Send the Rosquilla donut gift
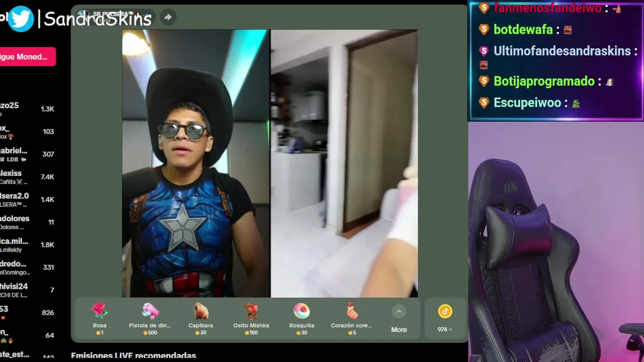The height and width of the screenshot is (362, 644). point(301,319)
